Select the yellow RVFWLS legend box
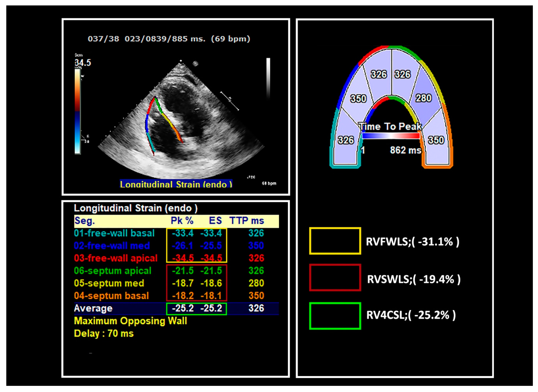Screen dimensions: 538x392 point(335,241)
